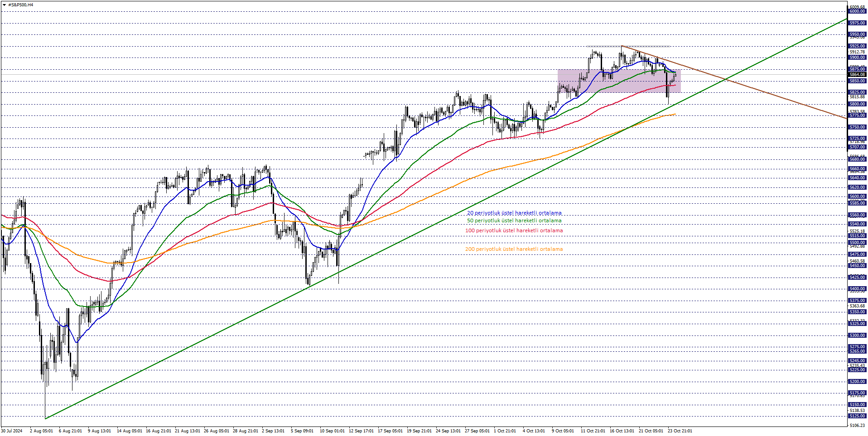Click the 30 Jul 2024 date label
Viewport: 868px width, 436px height.
12,431
